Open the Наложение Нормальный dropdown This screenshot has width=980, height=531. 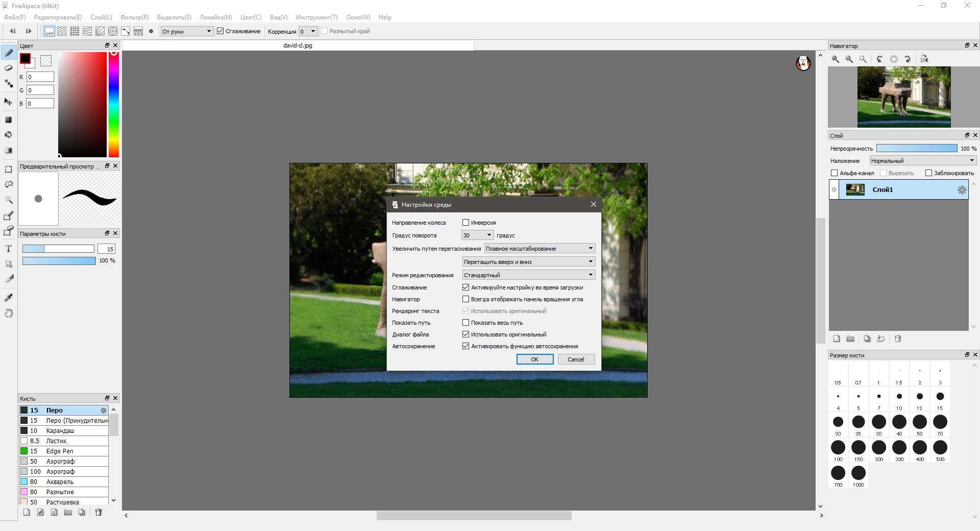(x=923, y=161)
